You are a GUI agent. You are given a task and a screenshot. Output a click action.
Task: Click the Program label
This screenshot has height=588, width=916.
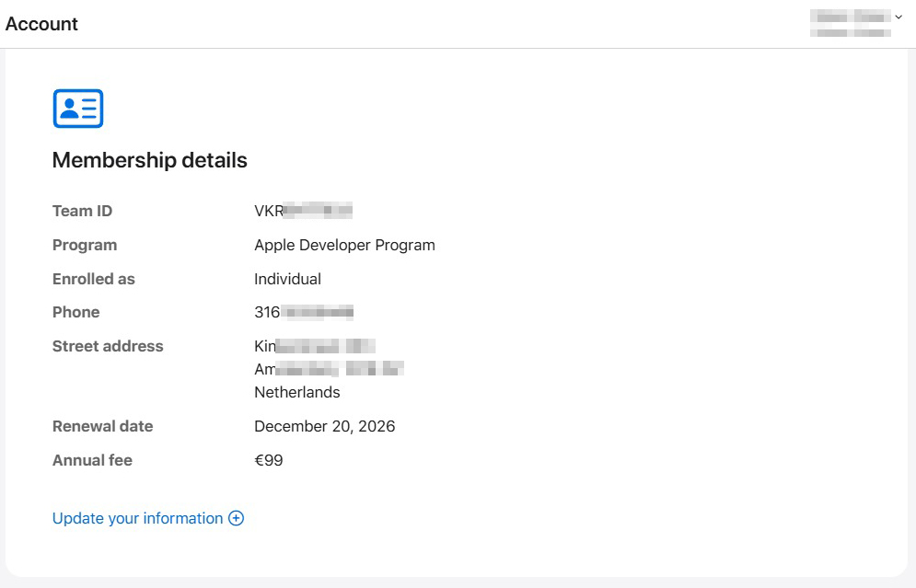click(x=85, y=245)
